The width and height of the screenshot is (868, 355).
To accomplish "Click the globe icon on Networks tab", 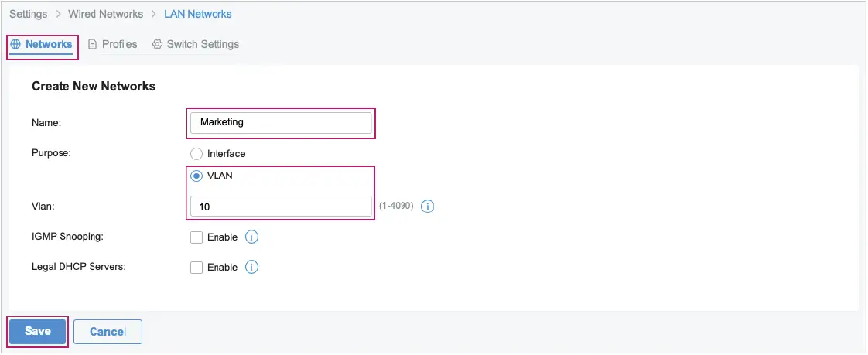I will pyautogui.click(x=15, y=44).
